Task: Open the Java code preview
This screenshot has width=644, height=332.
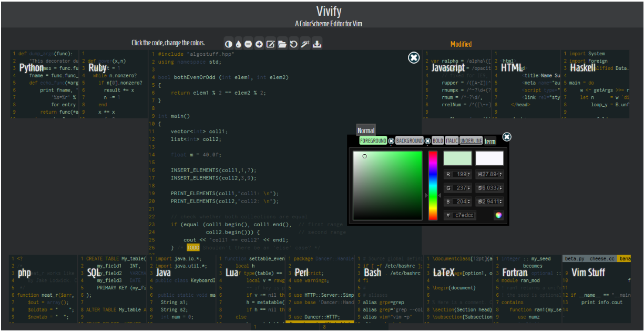Action: pos(182,289)
